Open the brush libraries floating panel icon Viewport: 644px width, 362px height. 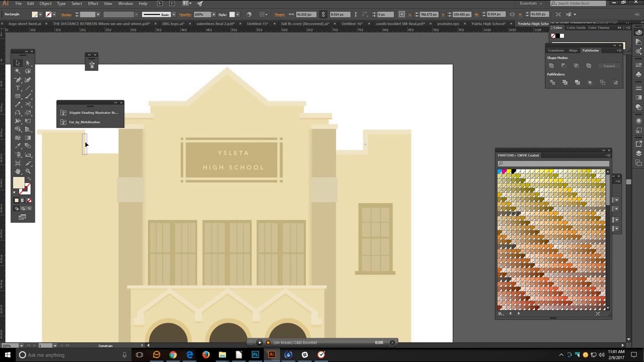tap(92, 64)
